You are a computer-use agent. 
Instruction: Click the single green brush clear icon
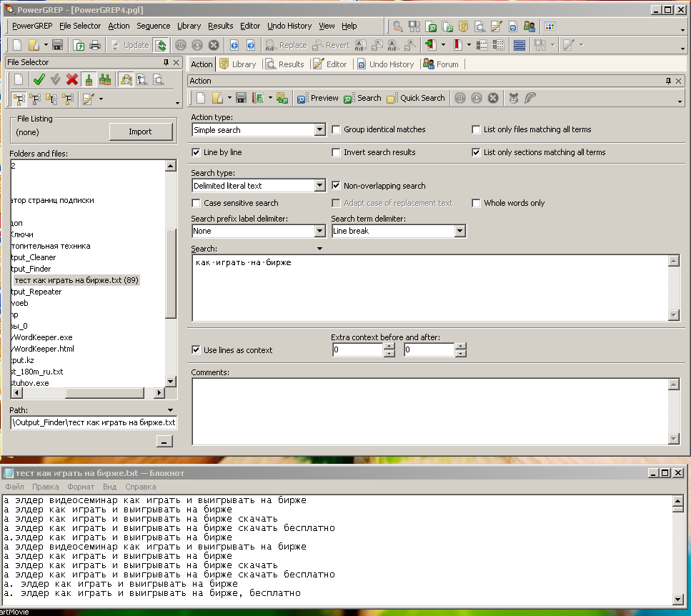tap(89, 79)
